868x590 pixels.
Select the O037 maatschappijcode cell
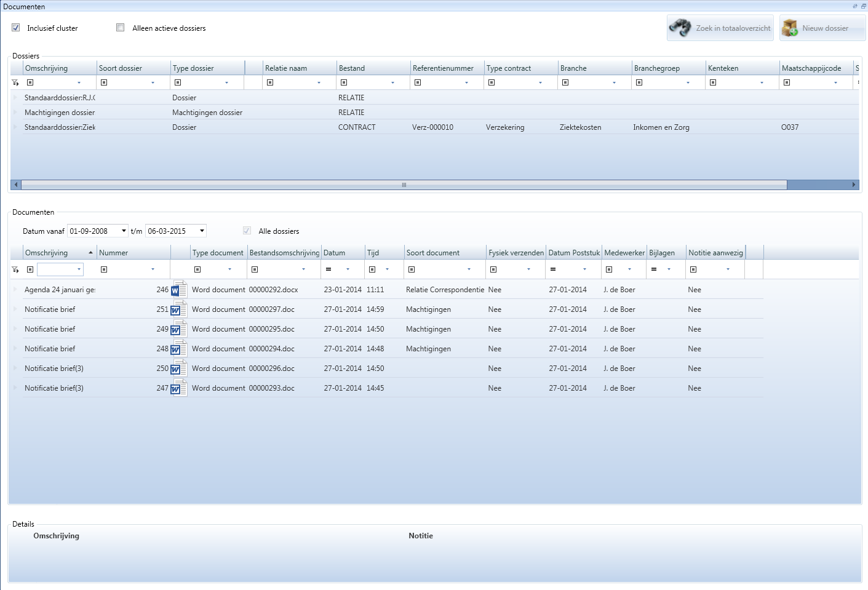[790, 127]
